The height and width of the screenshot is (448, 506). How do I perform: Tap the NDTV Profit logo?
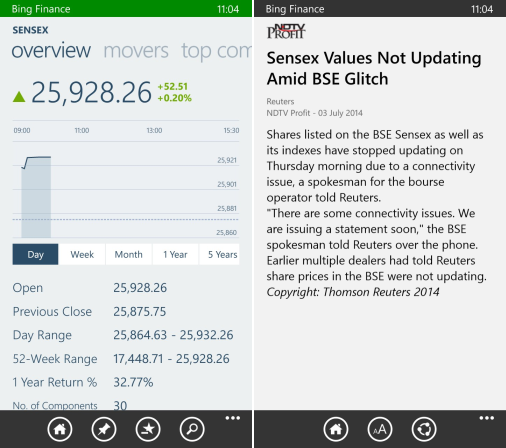[286, 31]
